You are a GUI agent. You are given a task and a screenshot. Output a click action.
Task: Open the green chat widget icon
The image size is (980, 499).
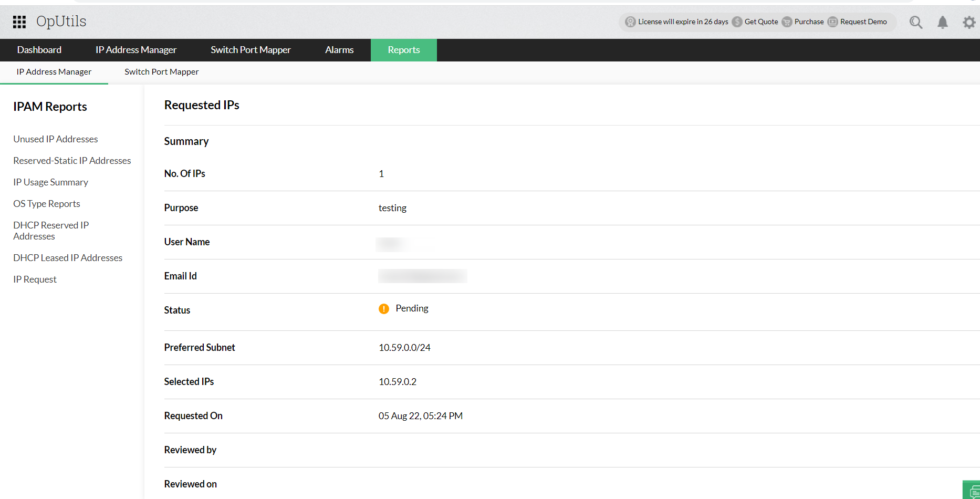point(972,490)
